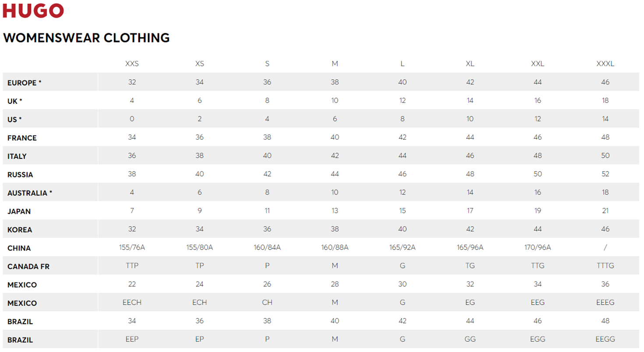Select China size 155/76A cell
The height and width of the screenshot is (352, 644).
(x=132, y=247)
